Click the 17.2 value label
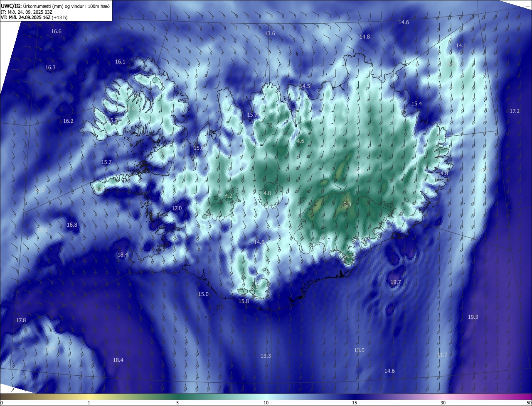Screen dimensions: 532x406 [515, 111]
